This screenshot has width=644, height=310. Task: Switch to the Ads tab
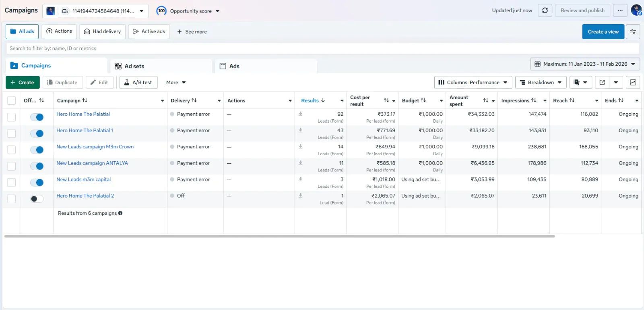pos(266,66)
